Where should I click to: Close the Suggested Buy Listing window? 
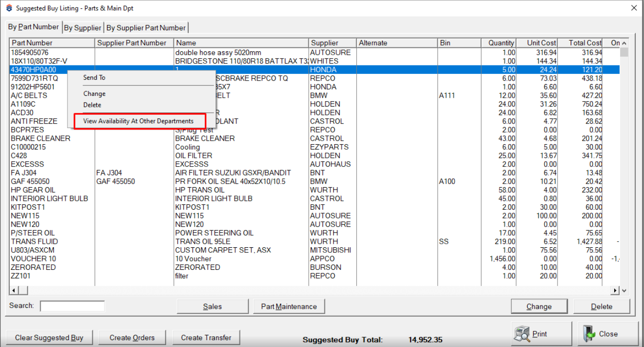634,8
